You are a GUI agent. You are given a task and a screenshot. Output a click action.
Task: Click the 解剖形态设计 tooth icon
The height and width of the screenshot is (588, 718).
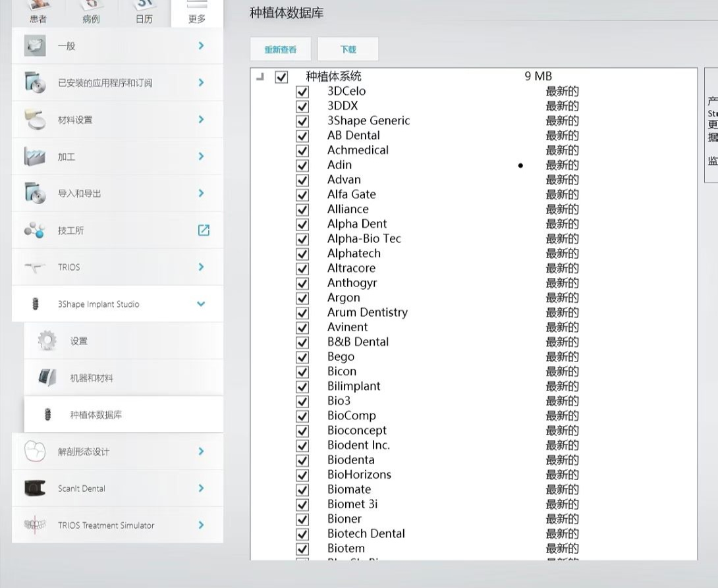(x=35, y=451)
